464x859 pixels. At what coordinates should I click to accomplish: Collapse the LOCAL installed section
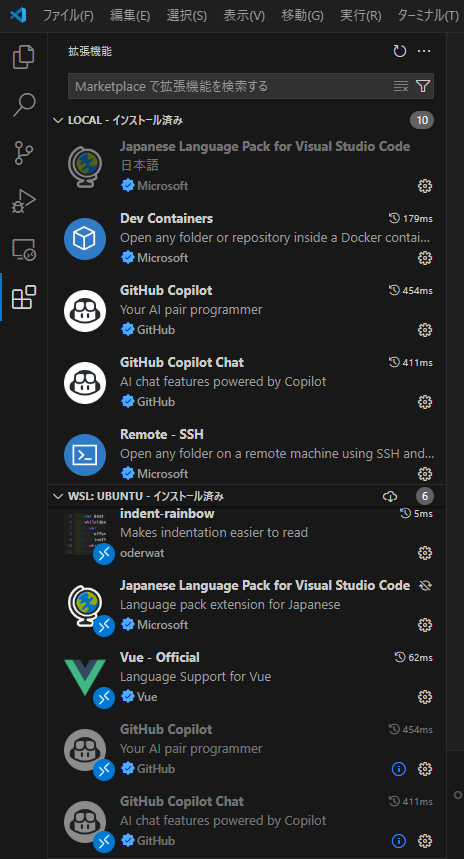[x=58, y=120]
